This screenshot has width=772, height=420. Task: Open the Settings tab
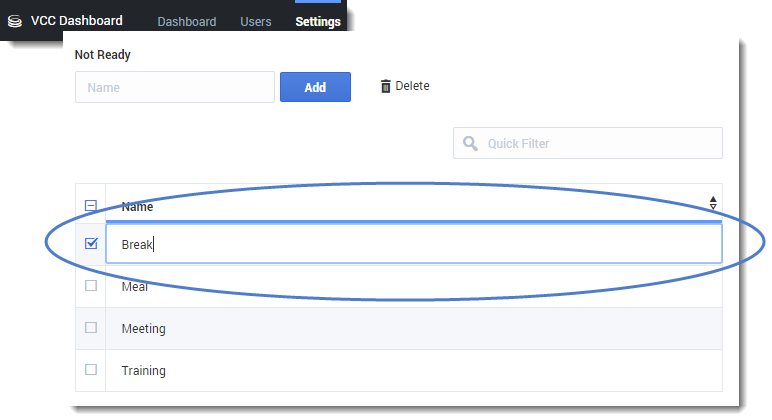tap(318, 22)
